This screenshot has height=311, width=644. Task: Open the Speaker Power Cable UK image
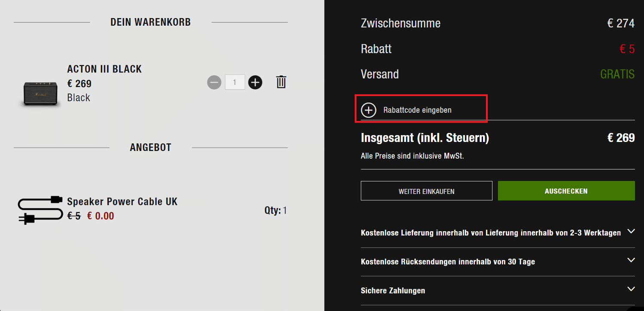click(x=40, y=210)
